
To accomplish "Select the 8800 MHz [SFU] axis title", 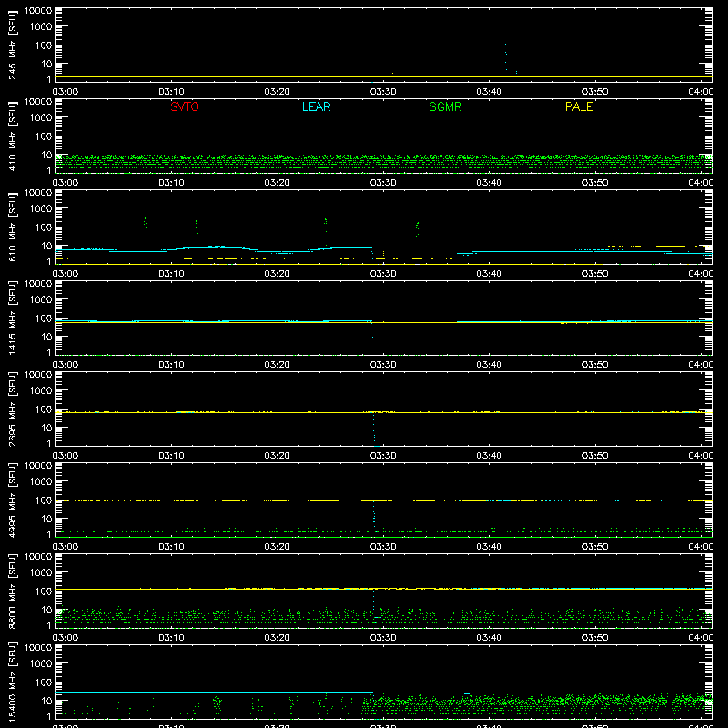I will (x=12, y=591).
